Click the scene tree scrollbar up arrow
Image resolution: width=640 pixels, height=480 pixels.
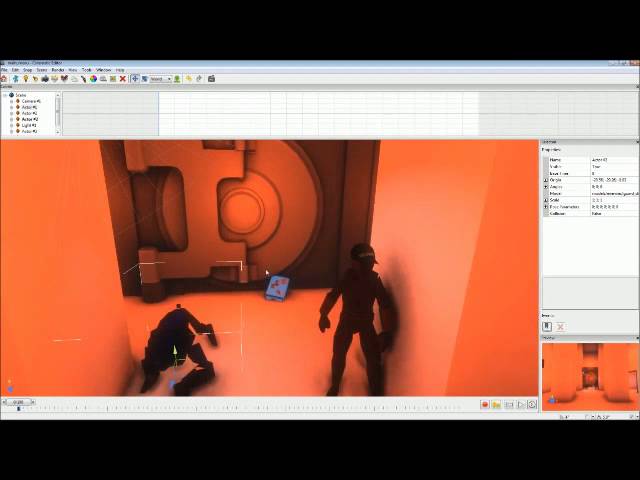point(58,95)
